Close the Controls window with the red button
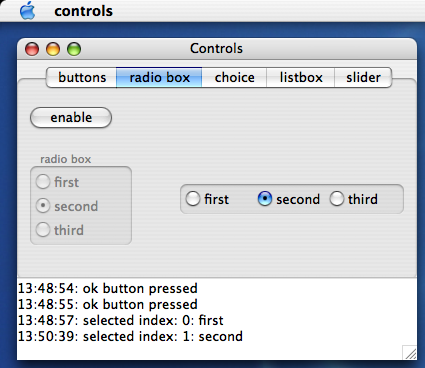 click(x=32, y=49)
